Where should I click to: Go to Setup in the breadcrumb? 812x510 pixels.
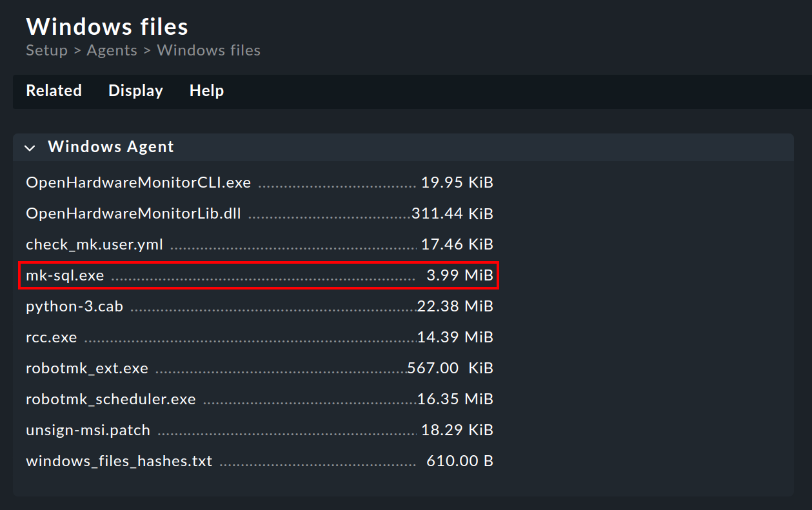tap(46, 50)
